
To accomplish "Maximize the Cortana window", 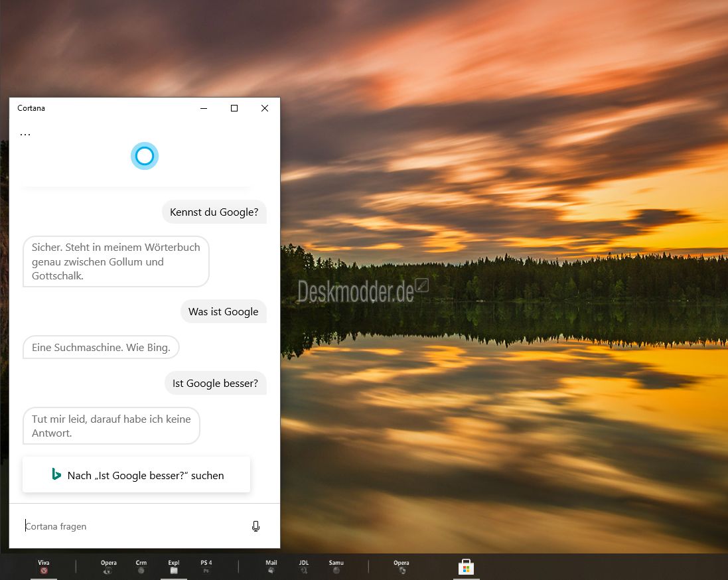I will pyautogui.click(x=234, y=108).
